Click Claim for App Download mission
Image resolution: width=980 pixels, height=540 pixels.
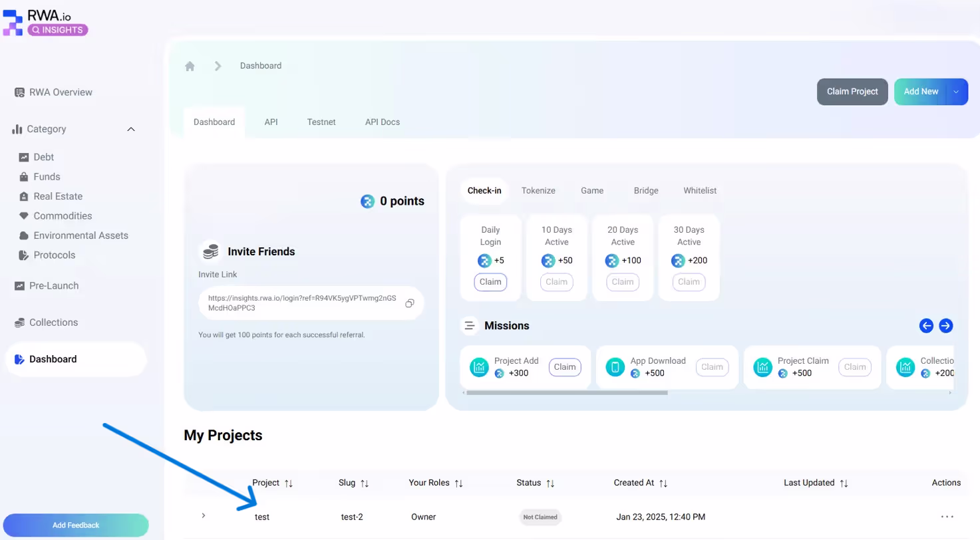pyautogui.click(x=712, y=367)
